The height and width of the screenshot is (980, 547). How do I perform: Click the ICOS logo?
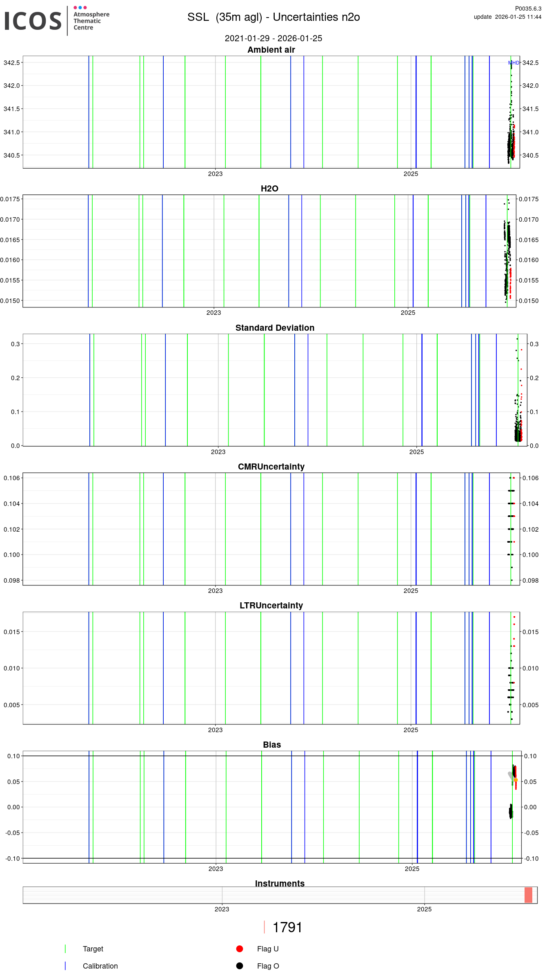pos(33,21)
